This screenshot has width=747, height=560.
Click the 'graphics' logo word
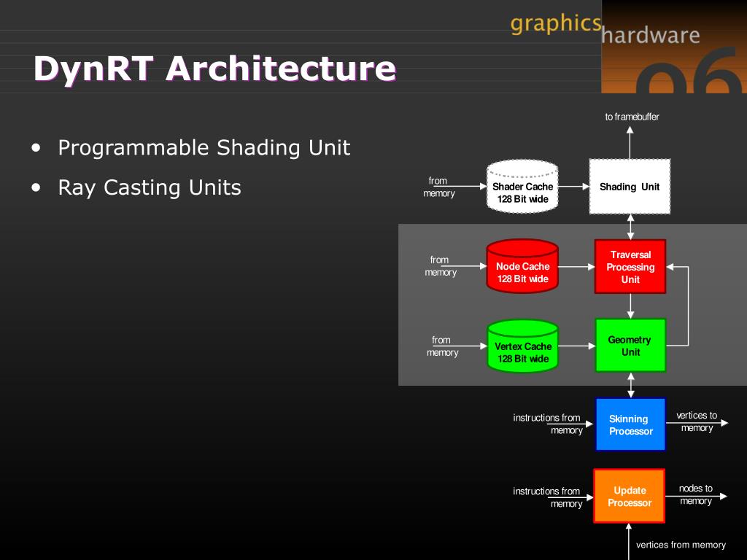coord(556,24)
